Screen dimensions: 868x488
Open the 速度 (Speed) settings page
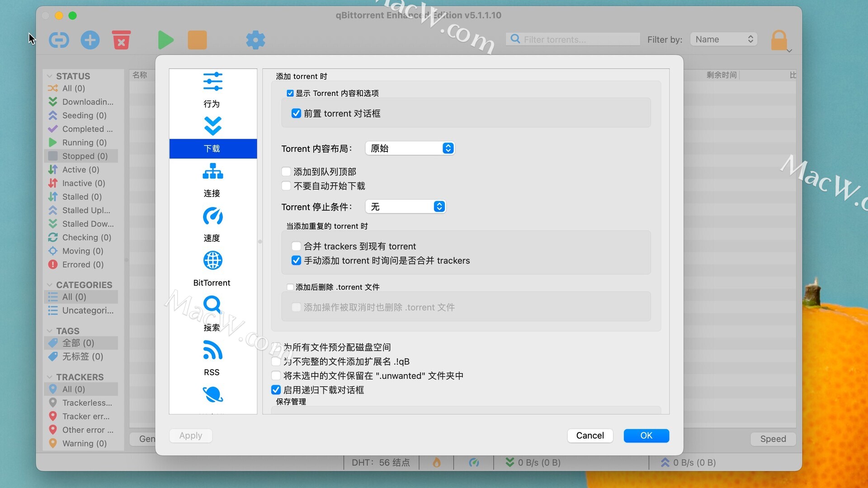click(x=212, y=225)
